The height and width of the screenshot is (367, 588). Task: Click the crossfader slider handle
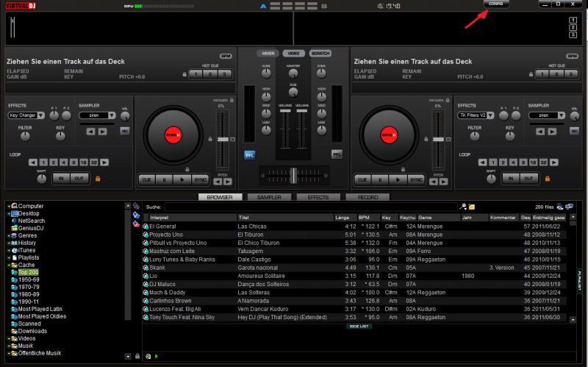(x=293, y=176)
